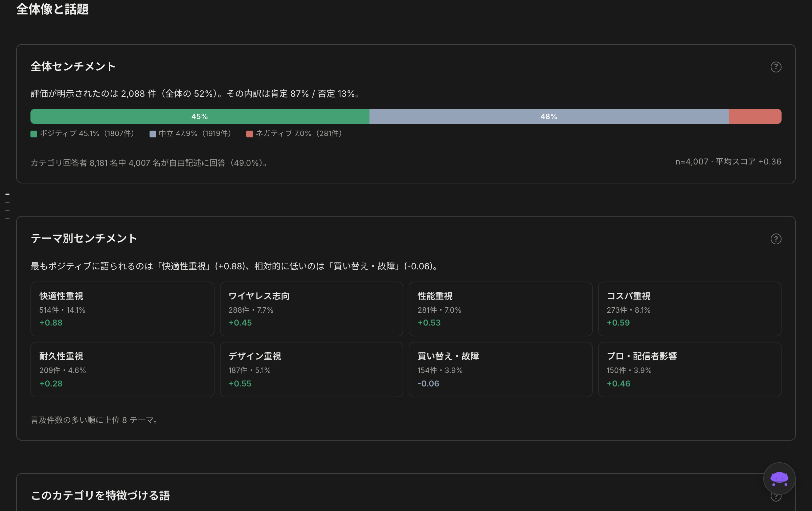The width and height of the screenshot is (812, 511).
Task: Jump to first section via top nav dash
Action: pos(7,194)
